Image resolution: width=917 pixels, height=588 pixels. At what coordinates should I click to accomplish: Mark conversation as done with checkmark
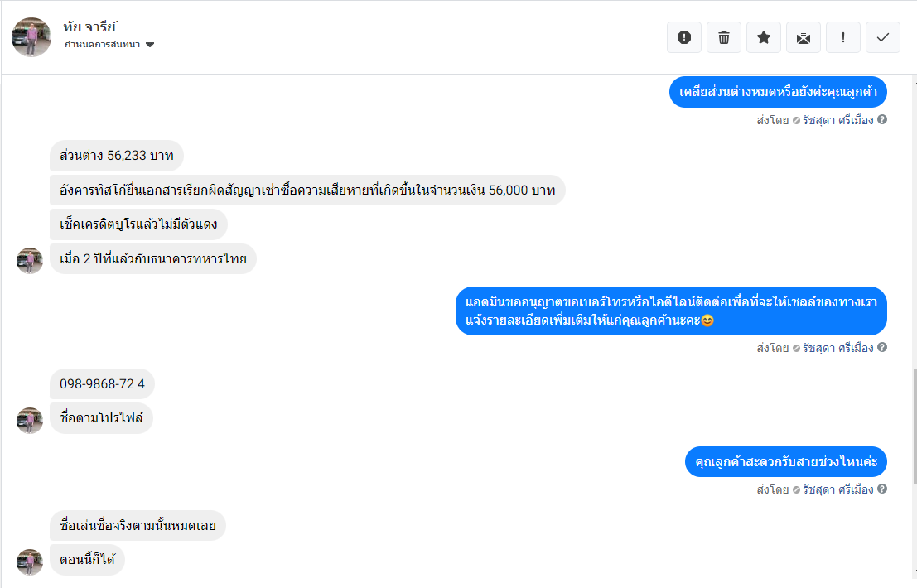[x=883, y=37]
